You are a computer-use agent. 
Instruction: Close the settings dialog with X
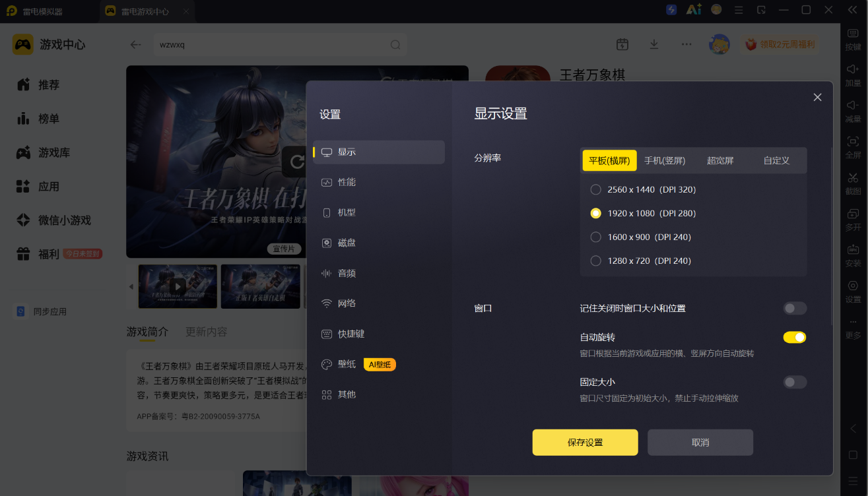(x=817, y=97)
